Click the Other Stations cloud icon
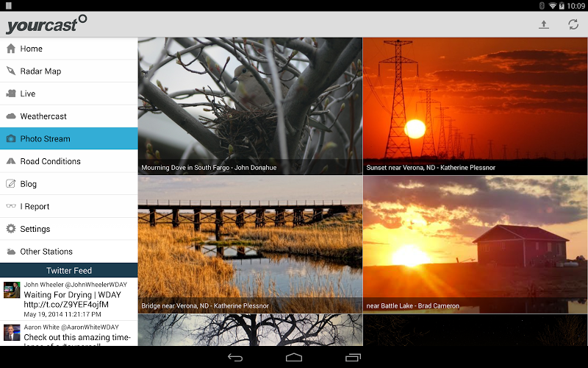This screenshot has width=588, height=368. [11, 251]
